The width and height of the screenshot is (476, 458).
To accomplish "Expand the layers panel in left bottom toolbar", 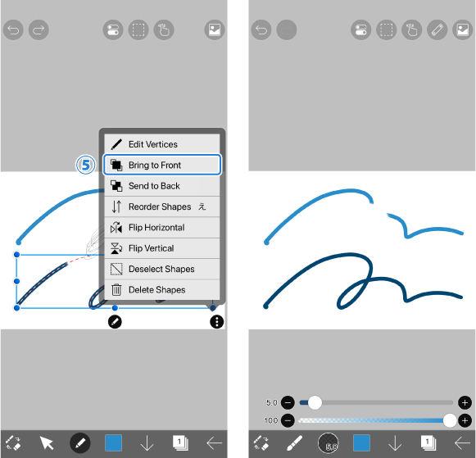I will pyautogui.click(x=180, y=443).
